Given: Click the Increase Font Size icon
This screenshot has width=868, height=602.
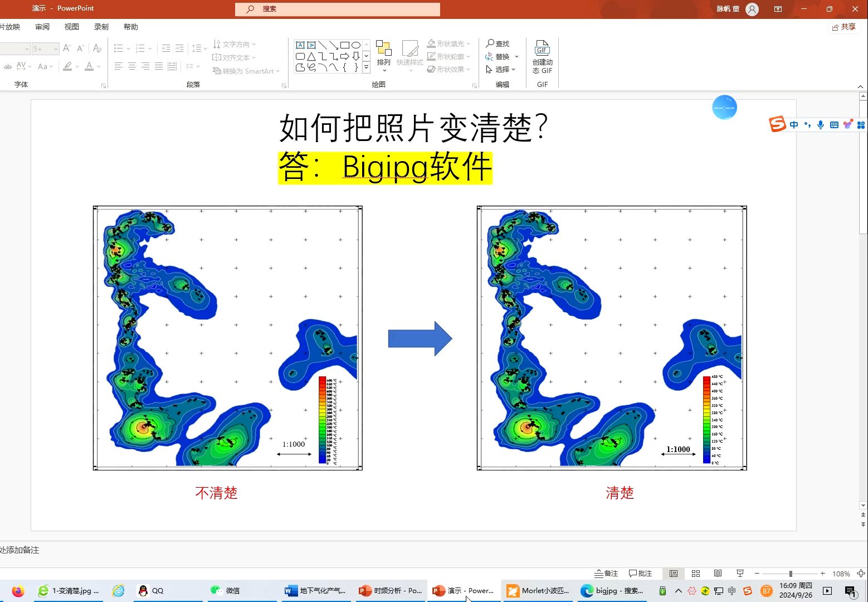Looking at the screenshot, I should click(67, 48).
